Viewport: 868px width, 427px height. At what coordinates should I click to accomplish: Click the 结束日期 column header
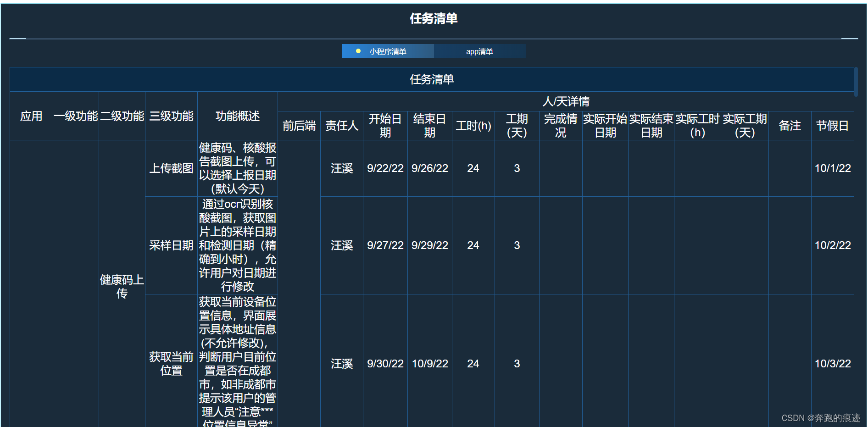point(430,126)
